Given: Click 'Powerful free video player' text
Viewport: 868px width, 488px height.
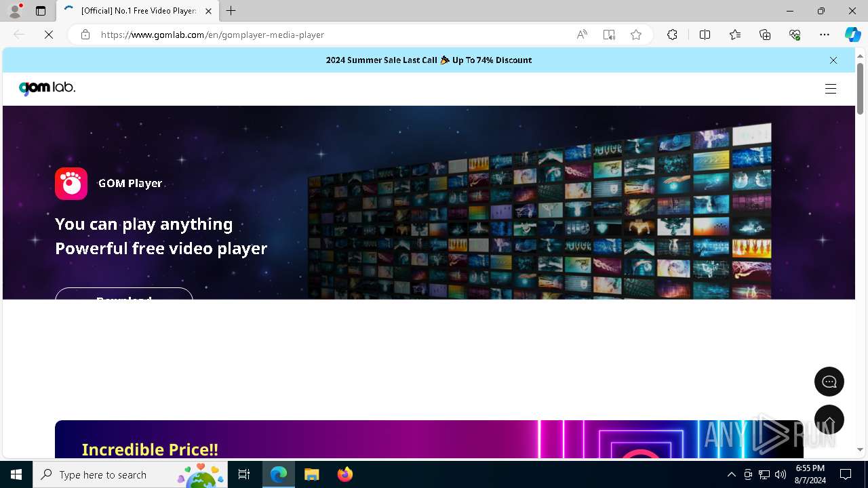Looking at the screenshot, I should pos(161,249).
